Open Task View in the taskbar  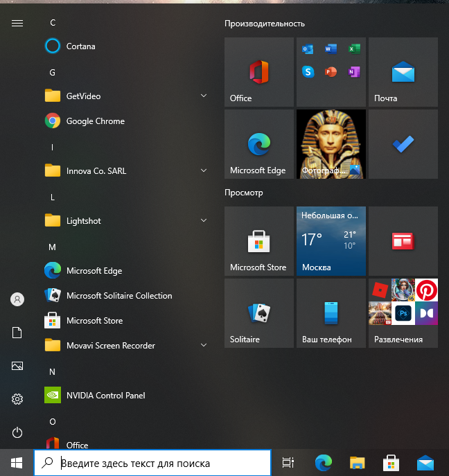pyautogui.click(x=288, y=463)
